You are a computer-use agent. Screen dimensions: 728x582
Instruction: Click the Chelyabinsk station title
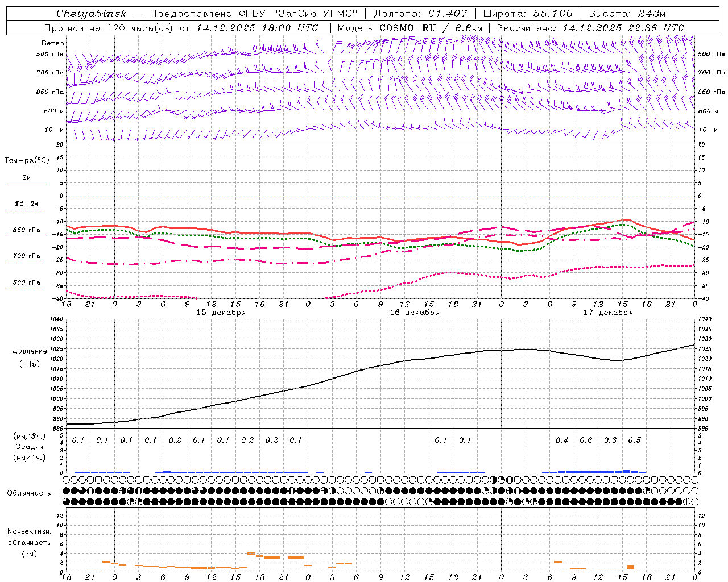click(x=92, y=14)
